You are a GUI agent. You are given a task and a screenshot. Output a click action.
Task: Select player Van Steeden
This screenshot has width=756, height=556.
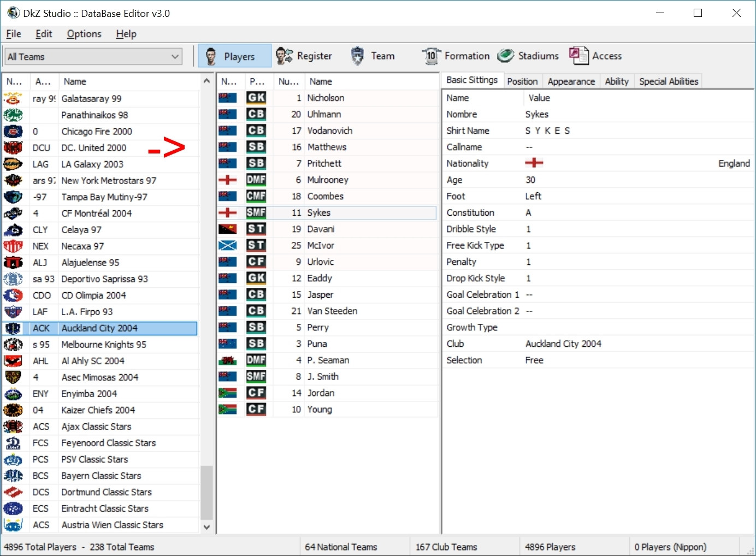[x=328, y=311]
